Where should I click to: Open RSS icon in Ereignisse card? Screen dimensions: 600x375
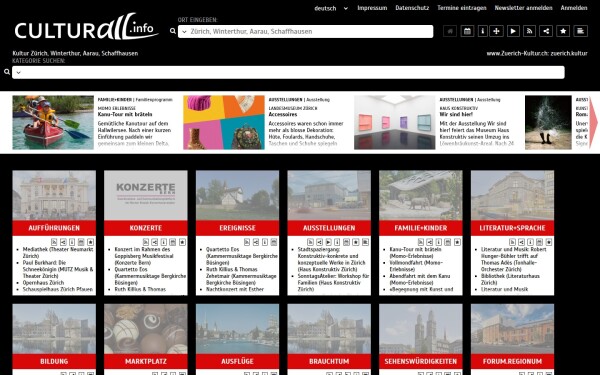247,242
